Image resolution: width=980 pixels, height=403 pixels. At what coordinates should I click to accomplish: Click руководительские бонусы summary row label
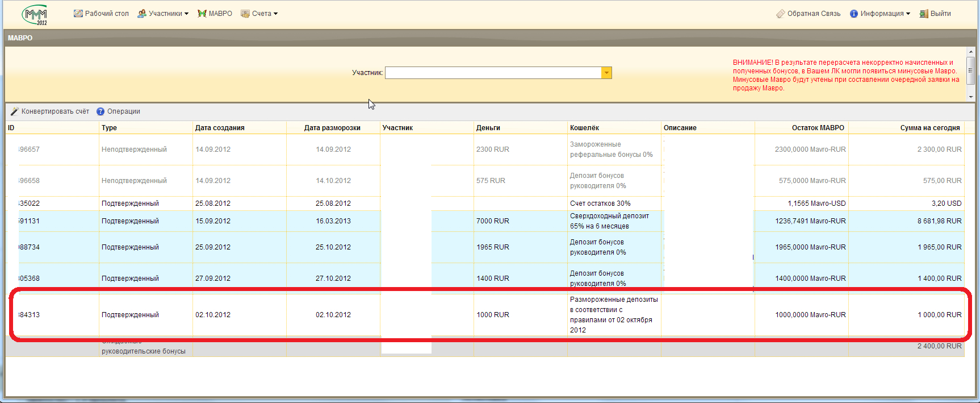click(x=144, y=351)
